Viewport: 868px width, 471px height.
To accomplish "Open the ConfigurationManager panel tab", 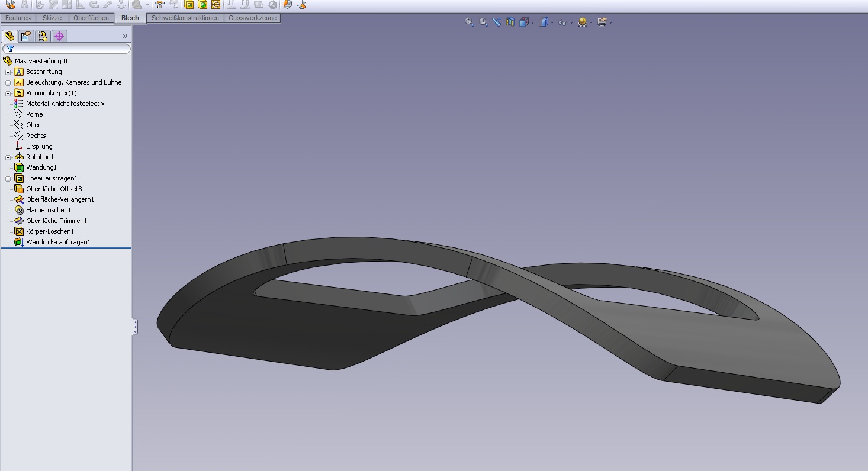I will (43, 36).
